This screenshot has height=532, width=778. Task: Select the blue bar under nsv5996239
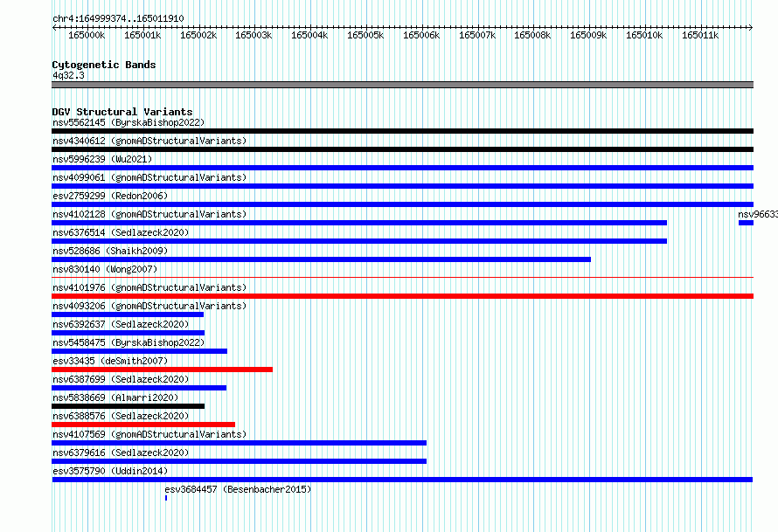click(402, 168)
